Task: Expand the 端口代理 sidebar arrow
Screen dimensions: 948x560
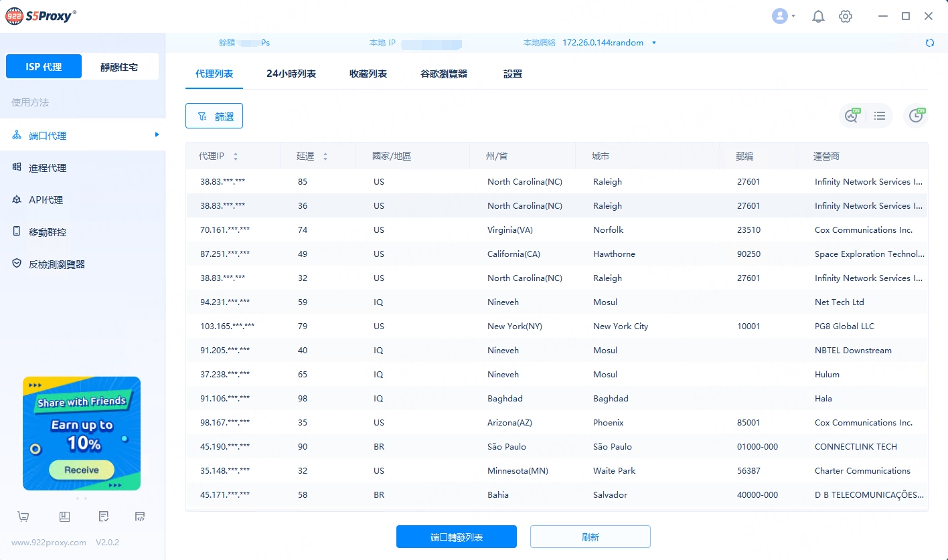Action: tap(157, 135)
